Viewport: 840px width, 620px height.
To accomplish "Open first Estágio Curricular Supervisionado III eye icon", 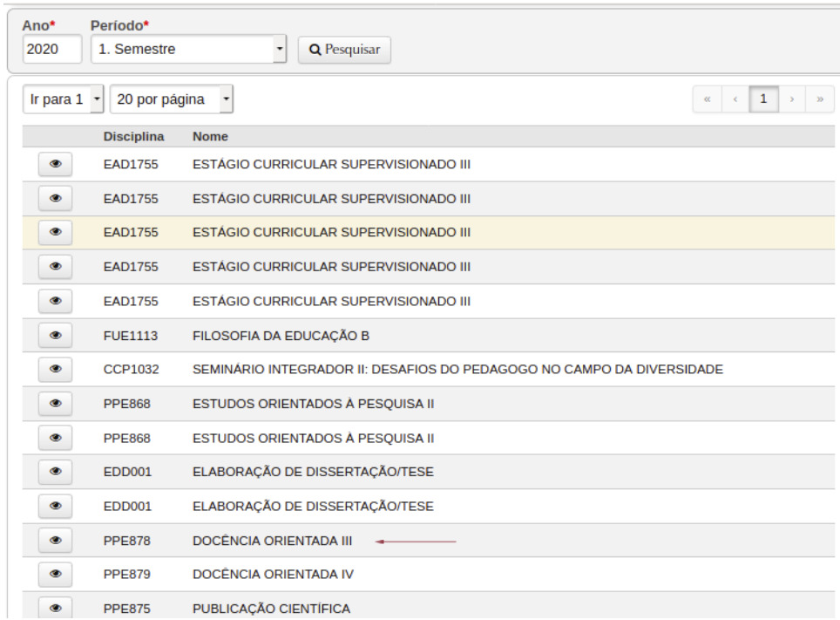I will 55,164.
